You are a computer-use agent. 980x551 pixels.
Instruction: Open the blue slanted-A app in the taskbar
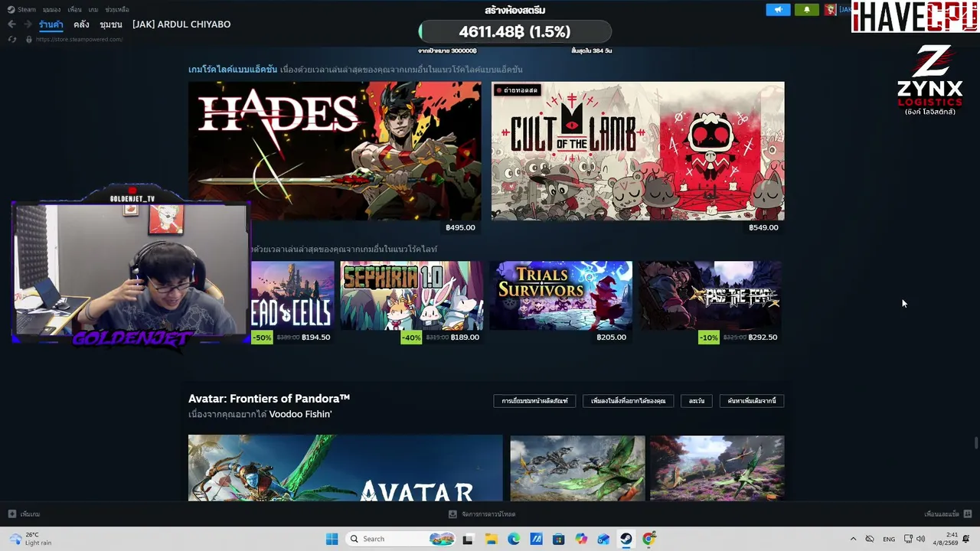click(536, 539)
